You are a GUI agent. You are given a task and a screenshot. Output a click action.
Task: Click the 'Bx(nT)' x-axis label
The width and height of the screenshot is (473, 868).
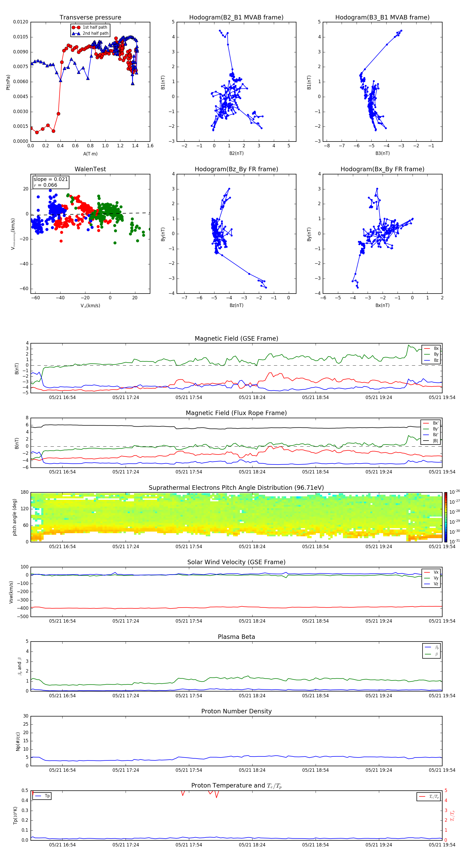click(x=382, y=305)
